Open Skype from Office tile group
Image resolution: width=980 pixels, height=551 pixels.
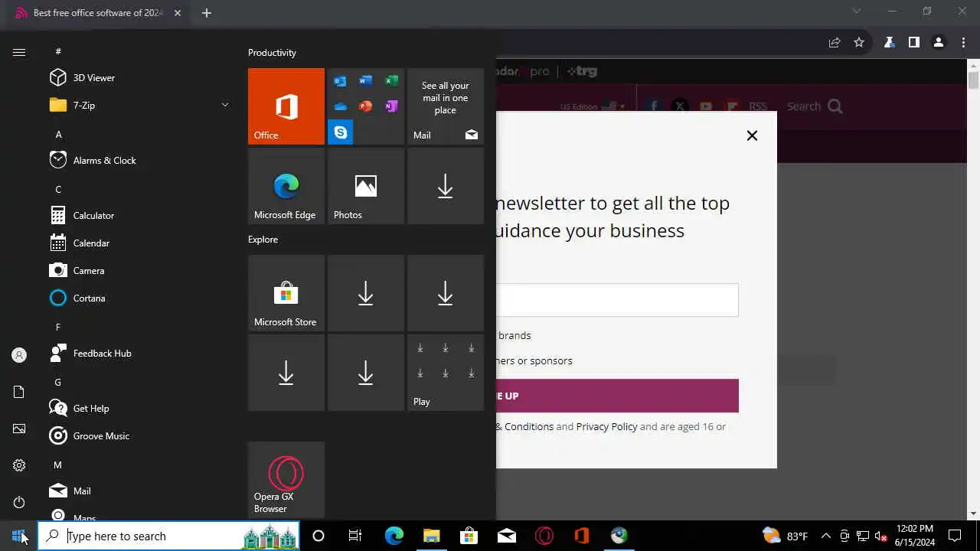pos(341,132)
